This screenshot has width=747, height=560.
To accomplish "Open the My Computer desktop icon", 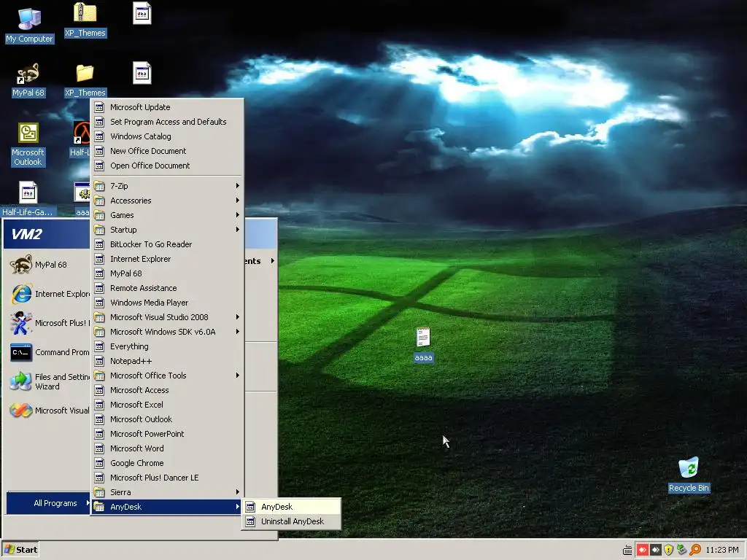I will click(x=29, y=25).
